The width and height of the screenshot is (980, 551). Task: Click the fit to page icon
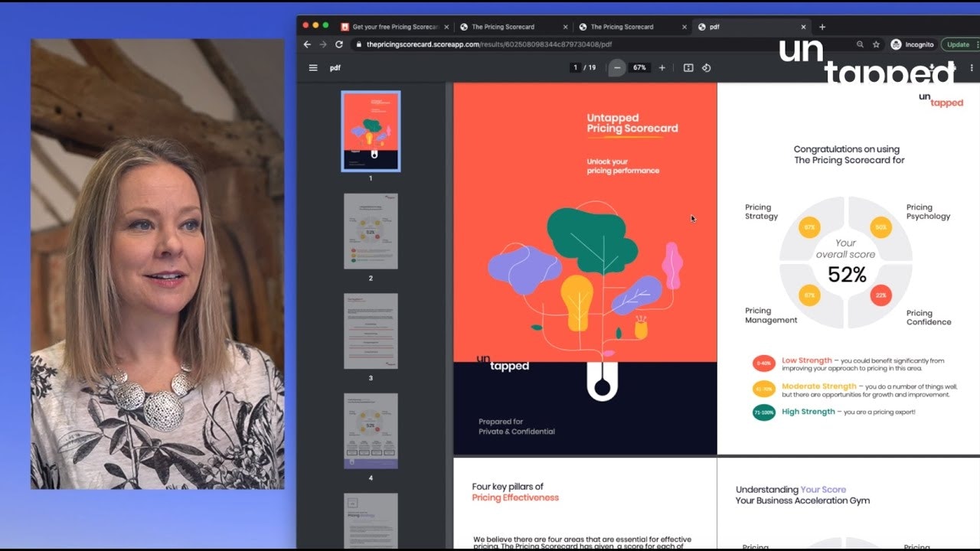(x=688, y=67)
